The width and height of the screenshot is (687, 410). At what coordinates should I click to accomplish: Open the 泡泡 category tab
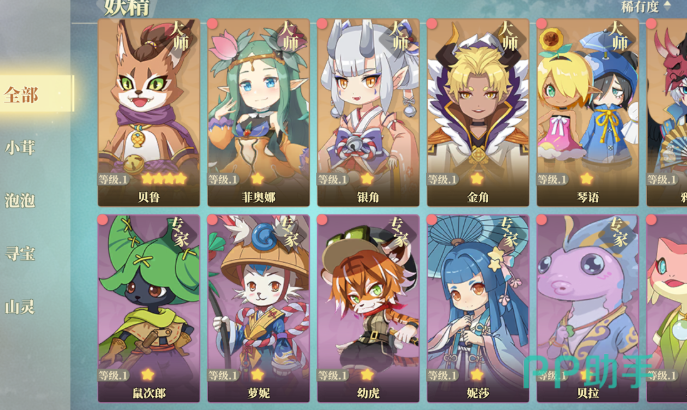click(x=20, y=201)
